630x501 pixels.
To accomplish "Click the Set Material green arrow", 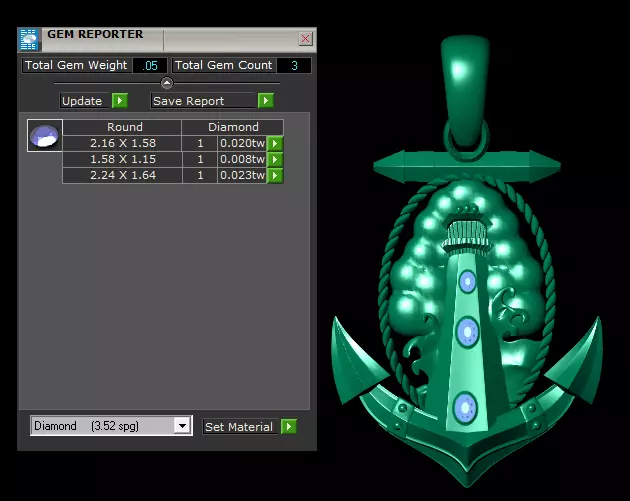I will click(x=288, y=426).
